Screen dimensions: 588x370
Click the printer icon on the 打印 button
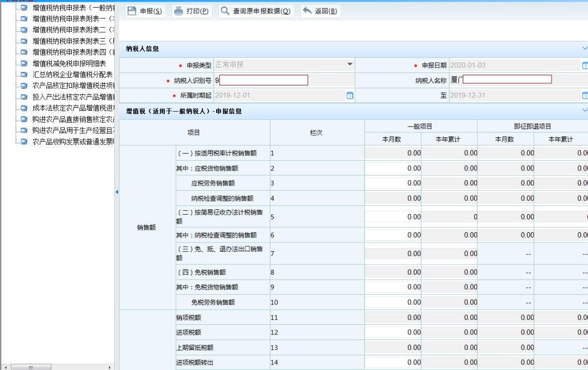pyautogui.click(x=179, y=10)
